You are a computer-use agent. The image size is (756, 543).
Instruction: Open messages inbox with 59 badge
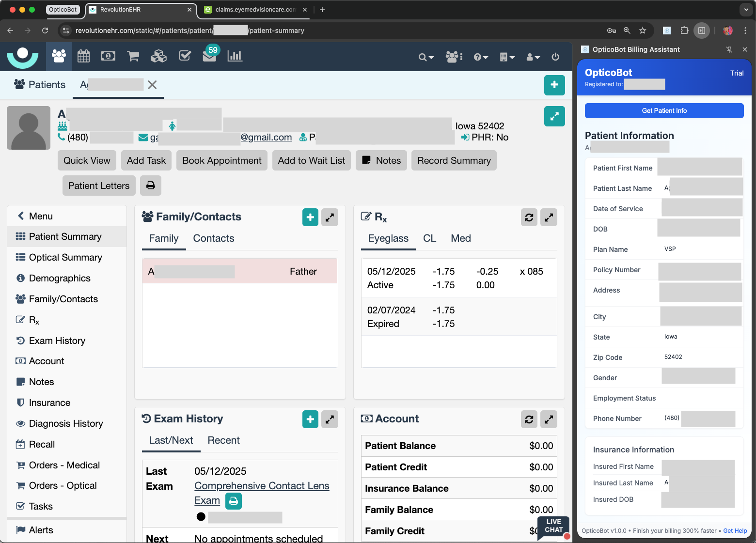[x=209, y=56]
